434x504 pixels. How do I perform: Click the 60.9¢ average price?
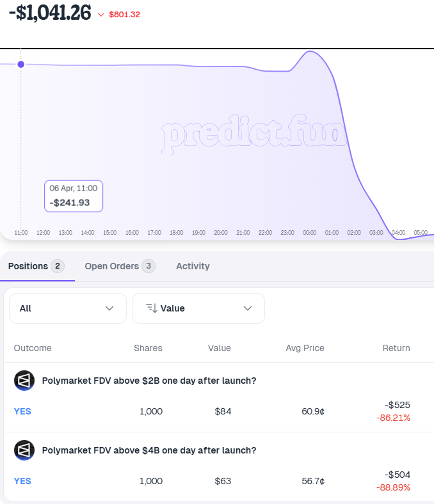tap(313, 411)
